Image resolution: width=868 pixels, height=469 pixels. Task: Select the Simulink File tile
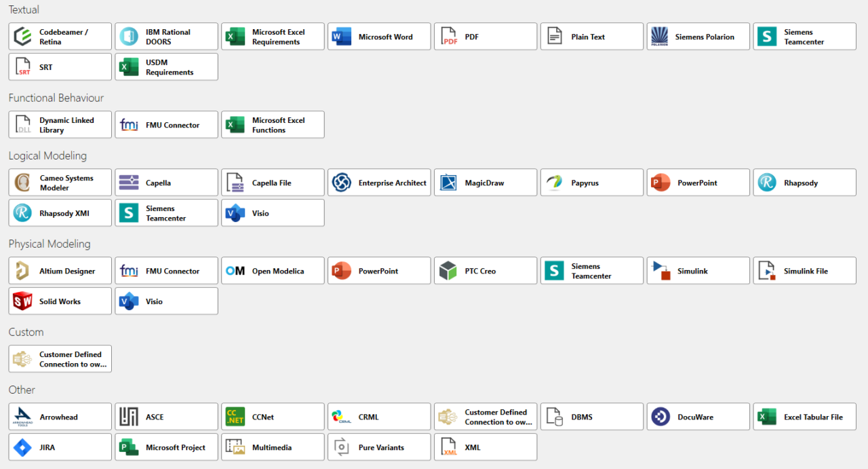[x=804, y=271]
